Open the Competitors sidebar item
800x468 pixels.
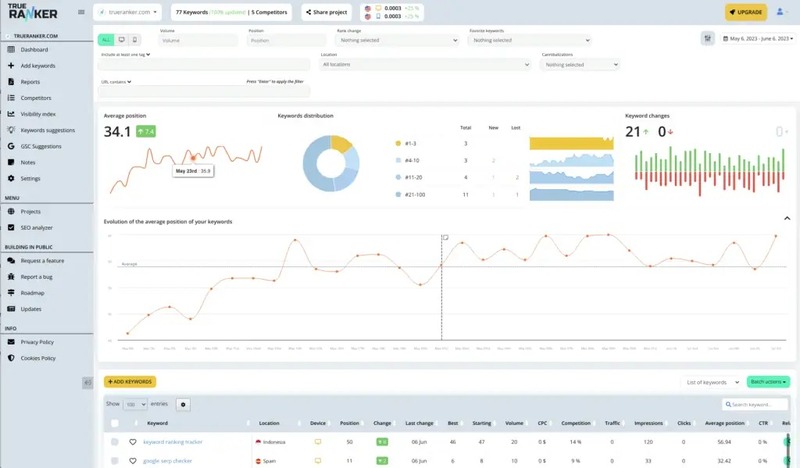[x=36, y=98]
